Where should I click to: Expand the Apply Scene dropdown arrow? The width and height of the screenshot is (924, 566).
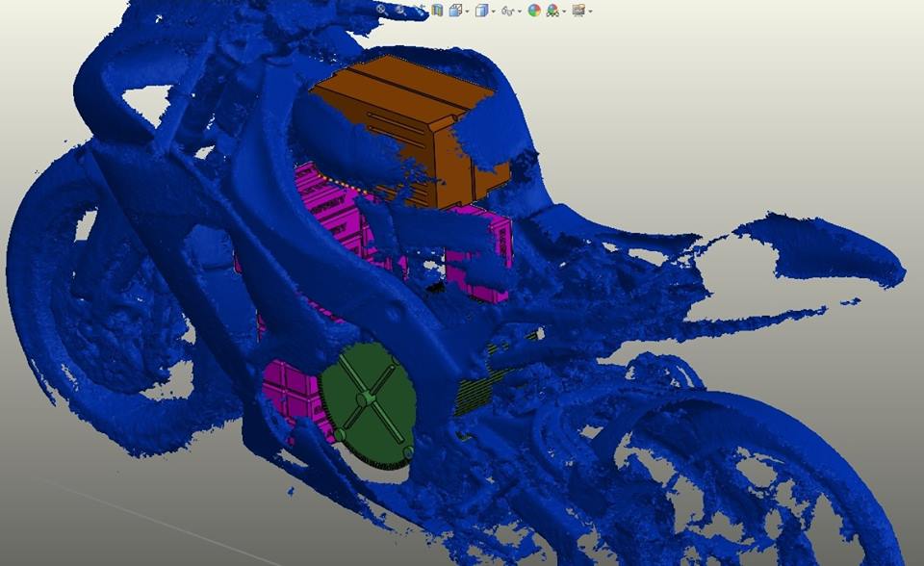[x=564, y=12]
